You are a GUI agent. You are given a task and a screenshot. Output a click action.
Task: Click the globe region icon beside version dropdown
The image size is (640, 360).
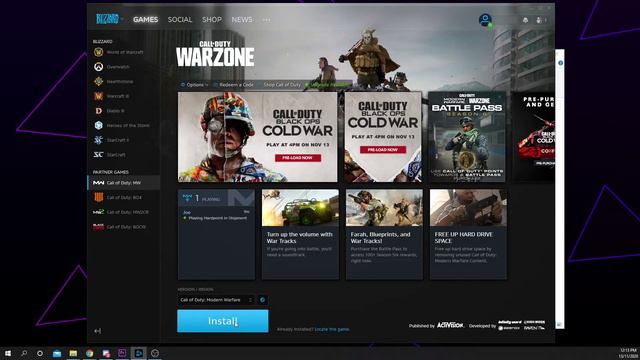[262, 300]
